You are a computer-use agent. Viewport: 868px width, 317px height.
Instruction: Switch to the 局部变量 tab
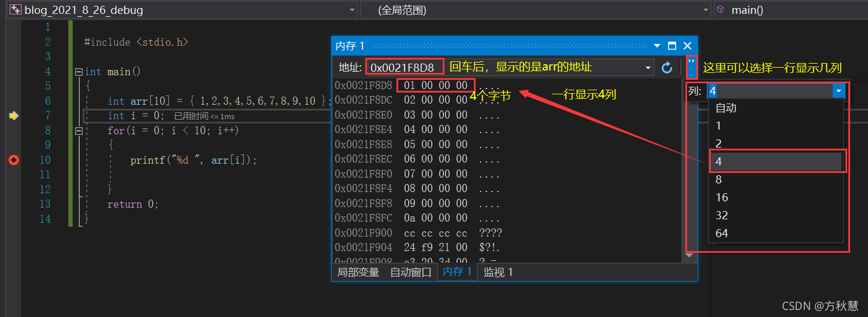358,272
